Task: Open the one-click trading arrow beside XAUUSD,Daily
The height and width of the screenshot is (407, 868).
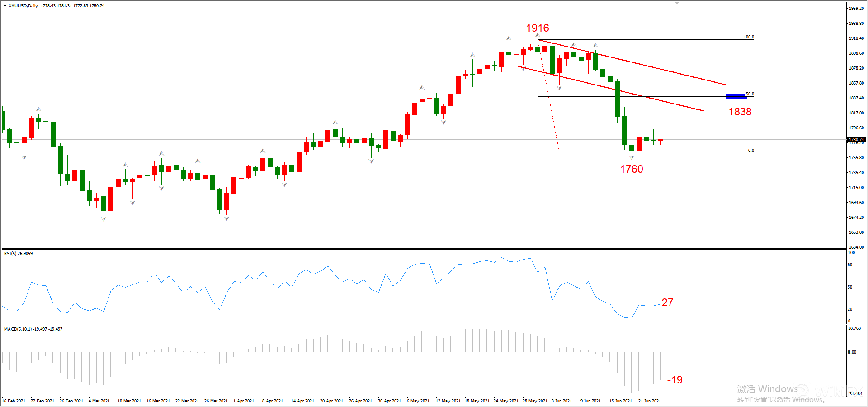Action: tap(5, 6)
